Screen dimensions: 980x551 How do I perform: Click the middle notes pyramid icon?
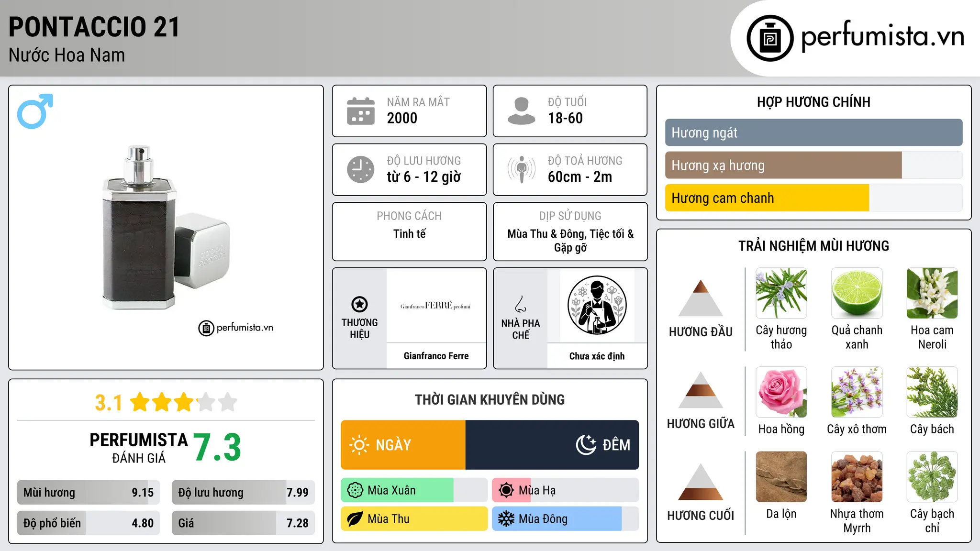coord(701,390)
